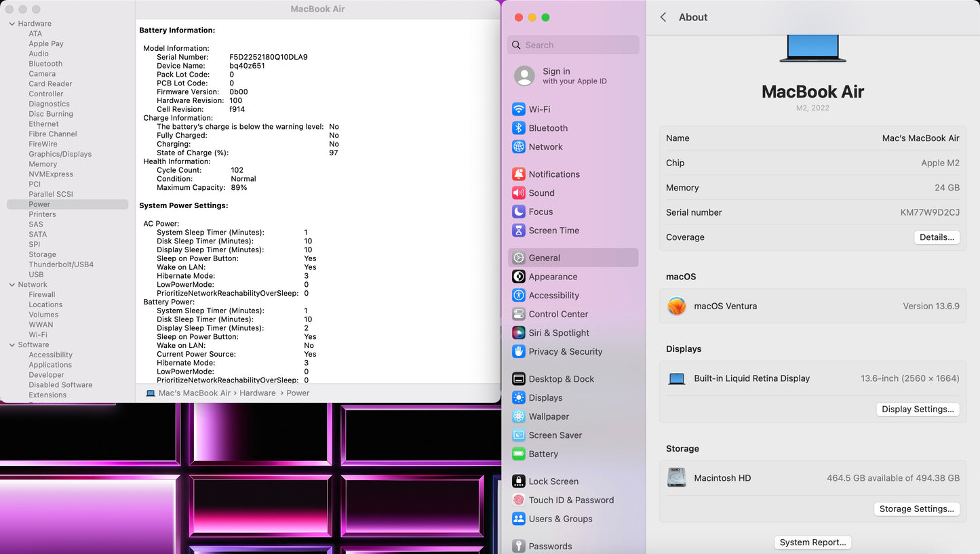Click the Bluetooth icon in Settings sidebar
This screenshot has width=980, height=554.
pos(519,128)
